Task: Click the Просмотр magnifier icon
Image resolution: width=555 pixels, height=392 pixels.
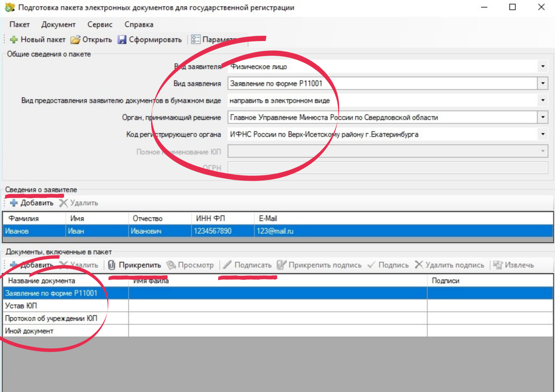Action: (171, 265)
